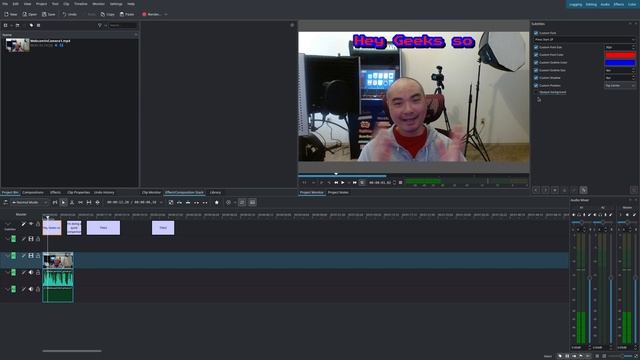Image resolution: width=640 pixels, height=360 pixels.
Task: Mute the first audio track speaker icon
Action: point(31,272)
